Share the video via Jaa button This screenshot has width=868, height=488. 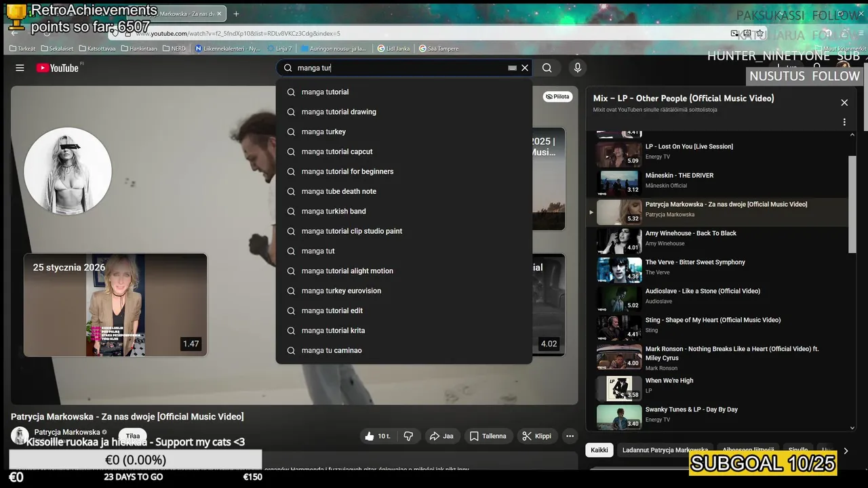click(442, 436)
